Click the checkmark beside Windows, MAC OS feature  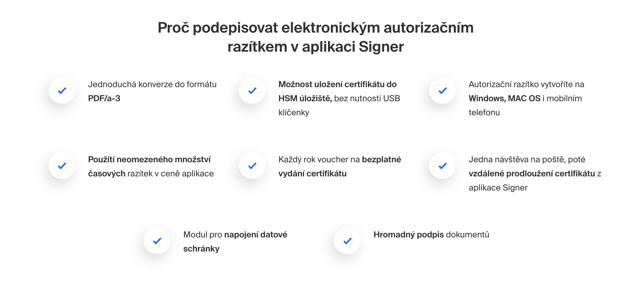pos(442,91)
